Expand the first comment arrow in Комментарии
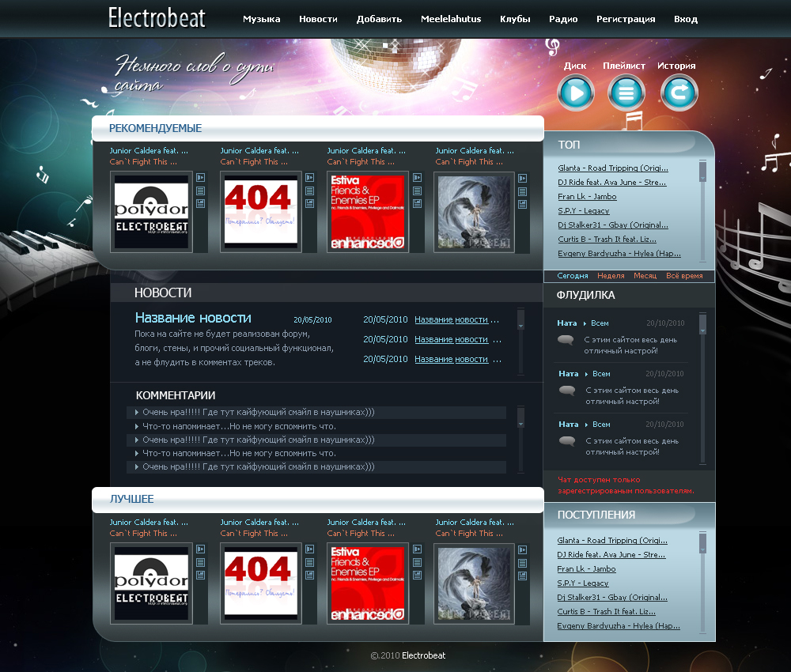The height and width of the screenshot is (672, 791). click(x=137, y=412)
